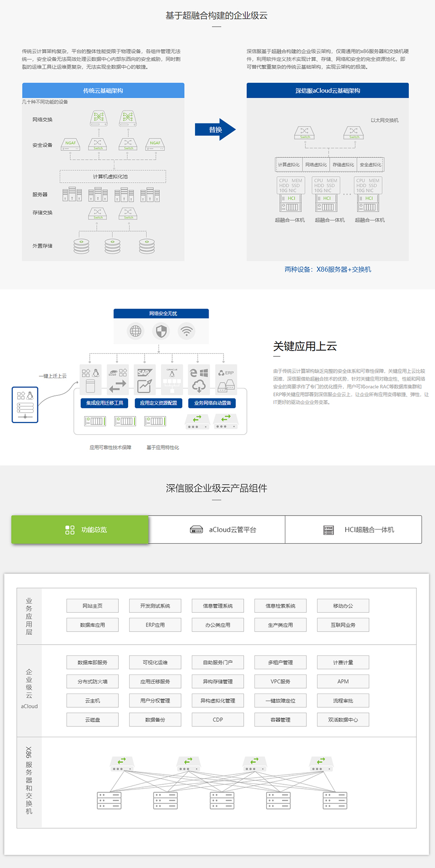Viewport: 435px width, 868px height.
Task: Click the ERP应用 box
Action: pyautogui.click(x=155, y=625)
